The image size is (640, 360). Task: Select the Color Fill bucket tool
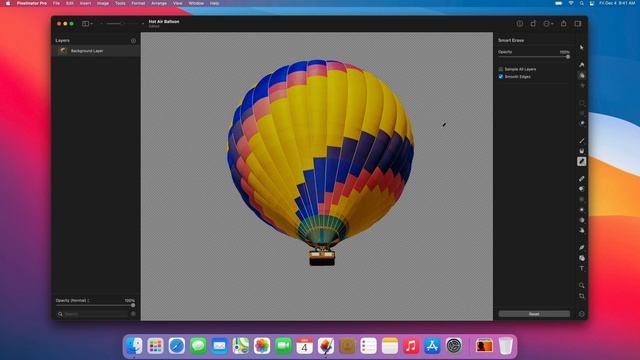[x=582, y=151]
